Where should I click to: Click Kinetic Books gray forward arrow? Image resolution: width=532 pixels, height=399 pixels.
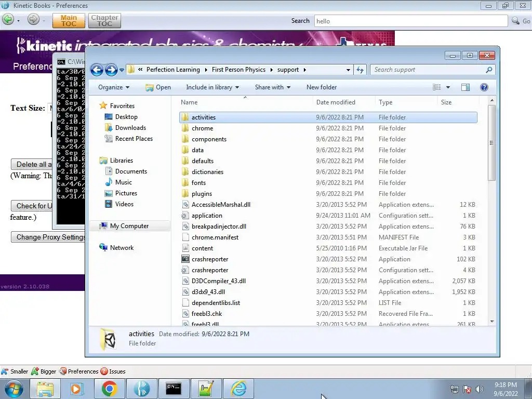[x=33, y=20]
